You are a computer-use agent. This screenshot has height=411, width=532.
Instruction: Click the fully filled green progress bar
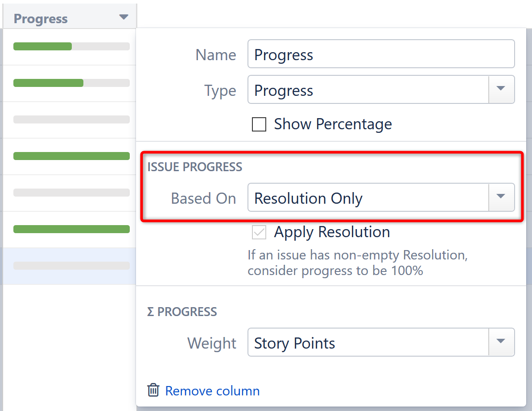point(71,156)
